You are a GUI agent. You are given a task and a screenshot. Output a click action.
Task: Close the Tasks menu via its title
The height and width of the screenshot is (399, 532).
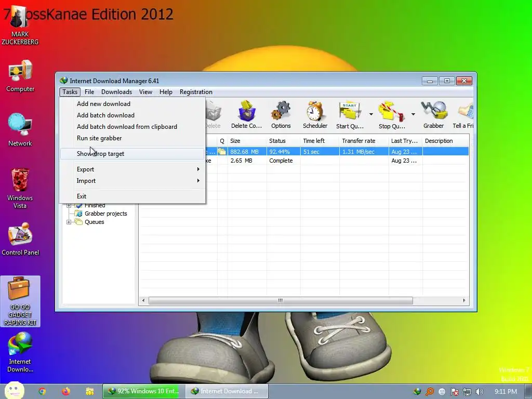pyautogui.click(x=70, y=92)
